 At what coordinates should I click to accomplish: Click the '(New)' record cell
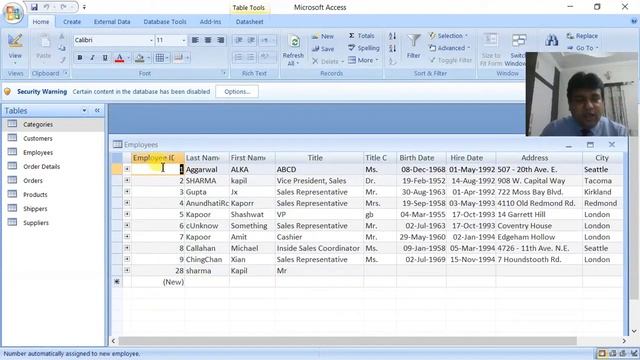point(158,282)
